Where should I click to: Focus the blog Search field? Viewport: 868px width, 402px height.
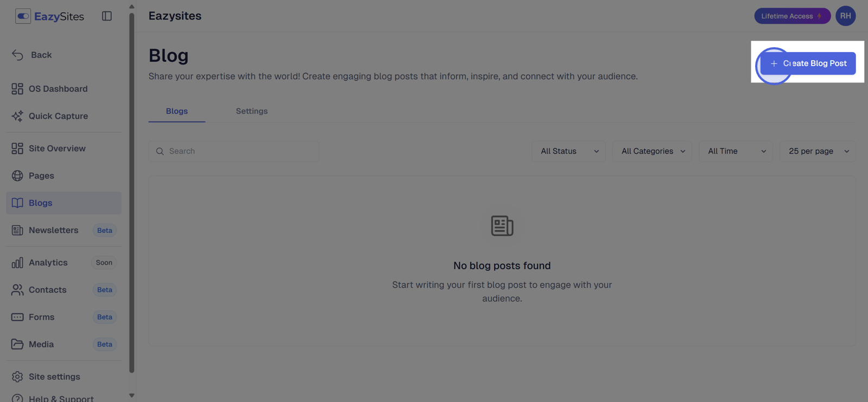[x=234, y=151]
